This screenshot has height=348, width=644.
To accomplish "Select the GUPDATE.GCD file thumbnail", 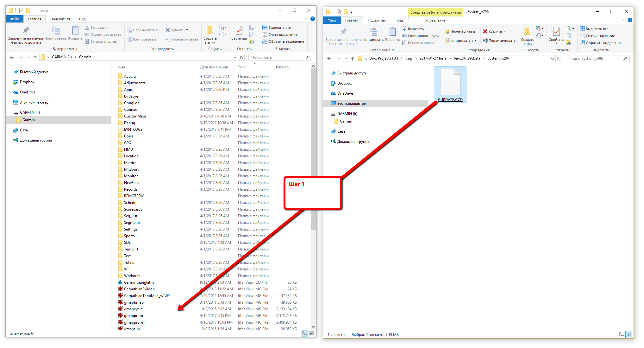I will tap(450, 85).
